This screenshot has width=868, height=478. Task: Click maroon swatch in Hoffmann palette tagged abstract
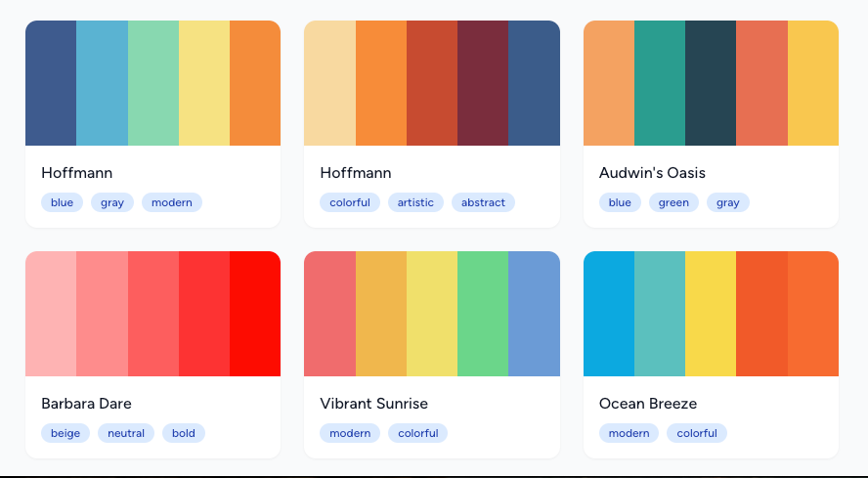(x=483, y=83)
